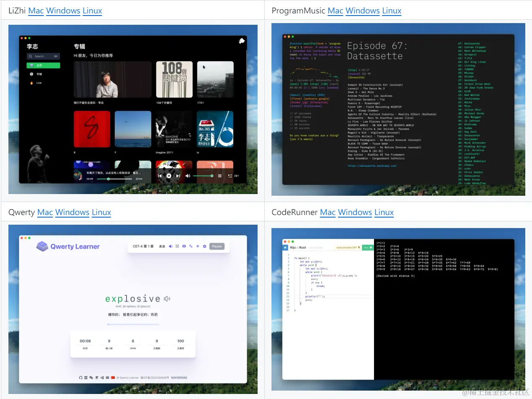Select the green 主页 home item in LiZhi
This screenshot has width=532, height=399.
click(43, 66)
